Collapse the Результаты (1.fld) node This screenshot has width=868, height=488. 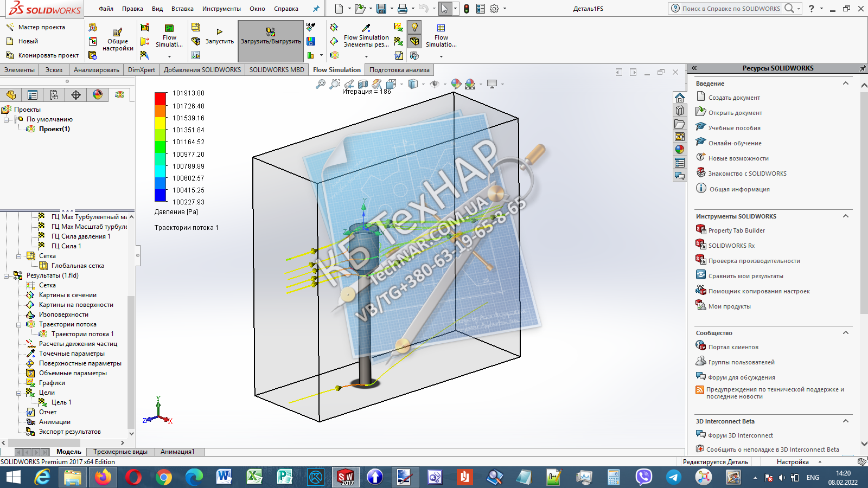pyautogui.click(x=7, y=275)
